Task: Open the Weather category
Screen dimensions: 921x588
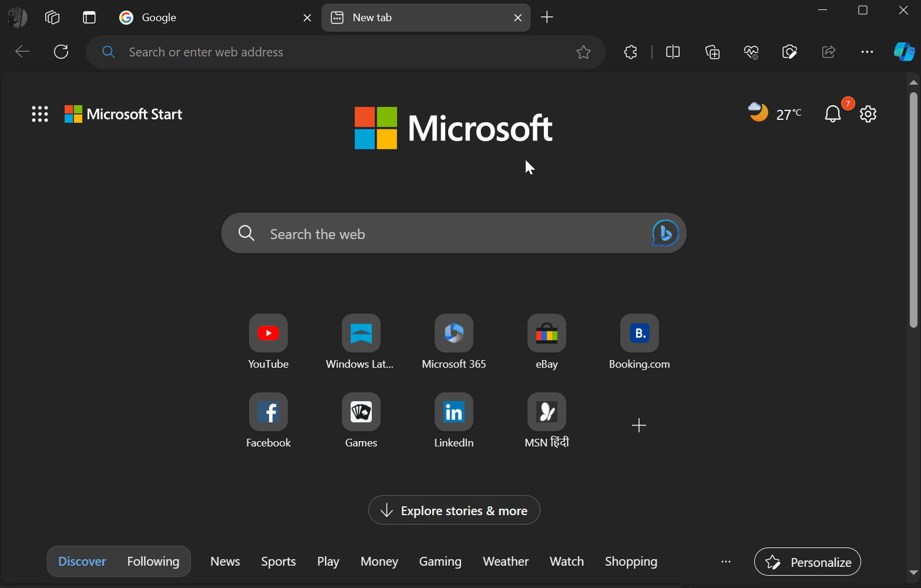Action: click(x=506, y=562)
